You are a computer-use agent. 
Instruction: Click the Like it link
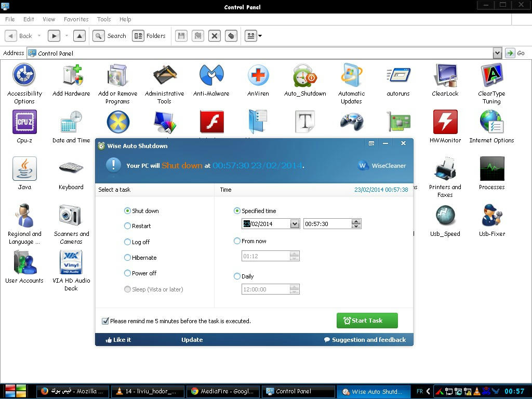(118, 340)
